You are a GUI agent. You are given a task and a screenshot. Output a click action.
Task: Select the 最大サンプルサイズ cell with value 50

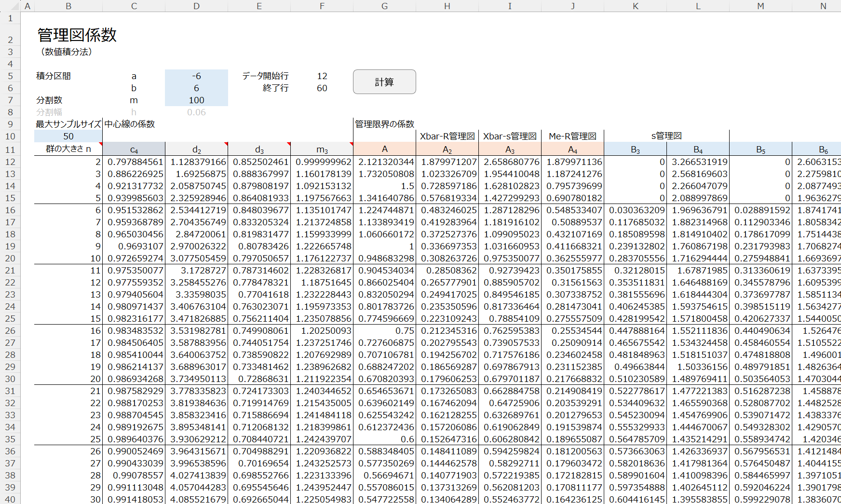coord(68,136)
